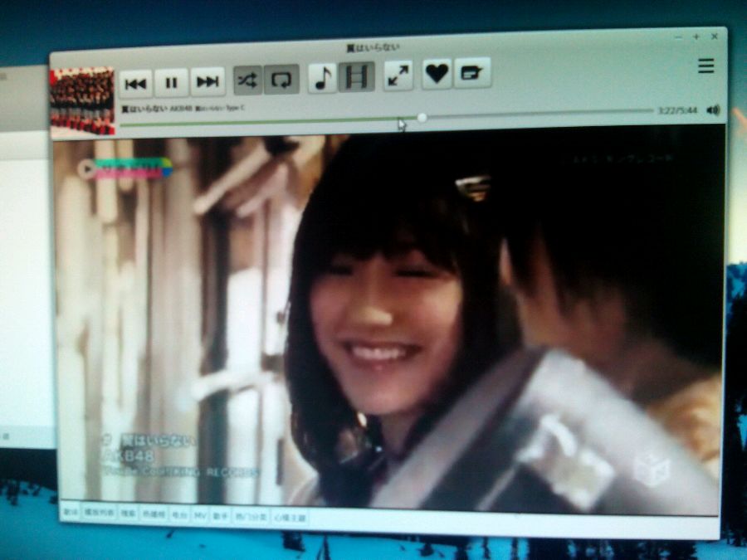Image resolution: width=747 pixels, height=560 pixels.
Task: Pause the playing song
Action: [x=171, y=83]
